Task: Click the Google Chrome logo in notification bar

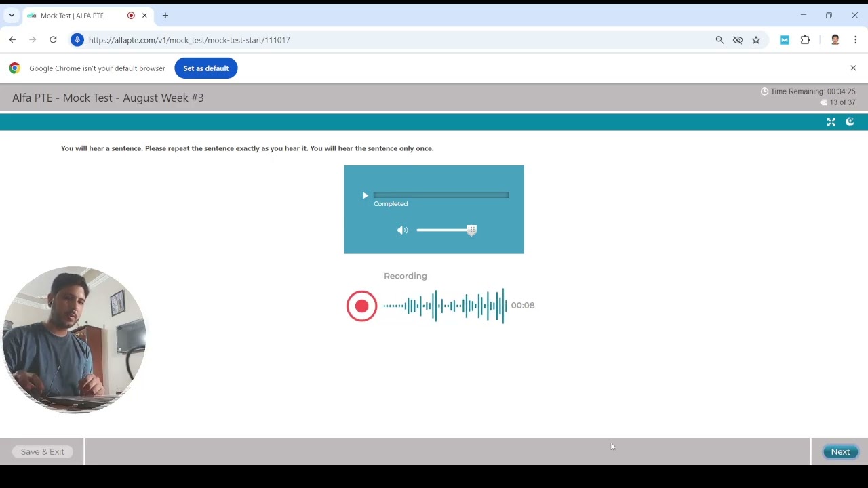Action: click(14, 68)
